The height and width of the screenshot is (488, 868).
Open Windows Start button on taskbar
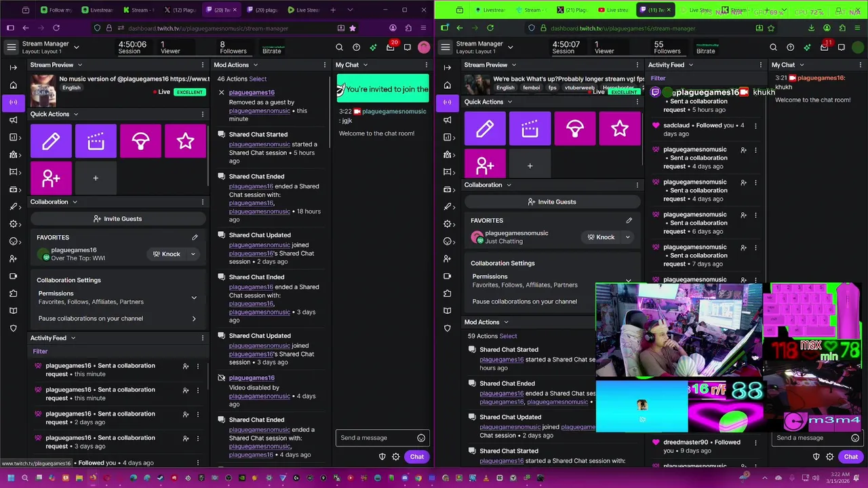(x=10, y=478)
